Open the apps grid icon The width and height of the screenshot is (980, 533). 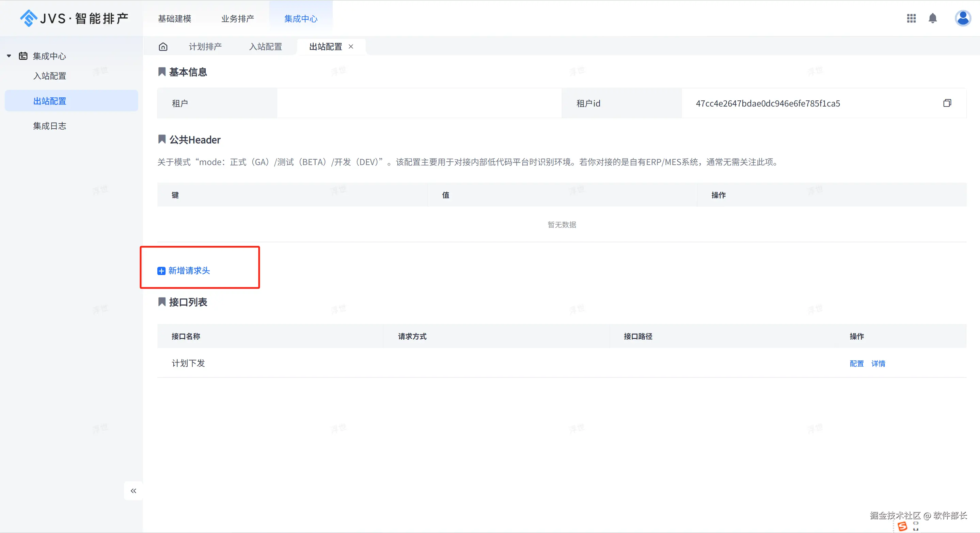coord(911,18)
